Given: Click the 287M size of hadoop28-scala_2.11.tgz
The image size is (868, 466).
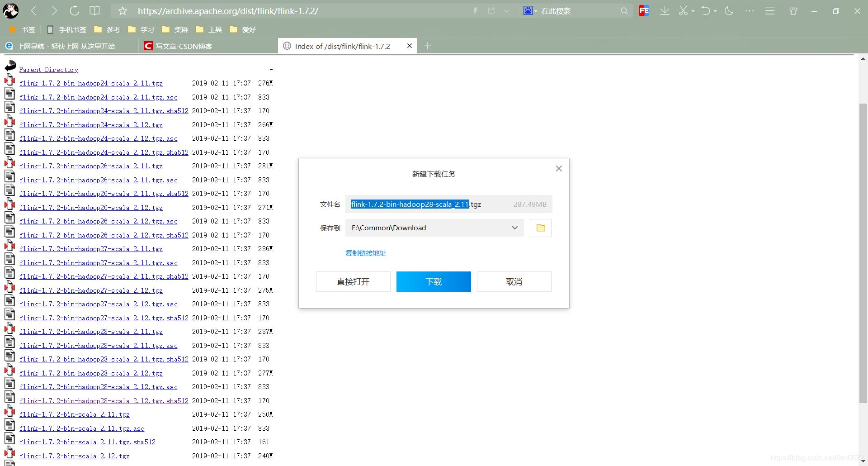Looking at the screenshot, I should coord(265,332).
